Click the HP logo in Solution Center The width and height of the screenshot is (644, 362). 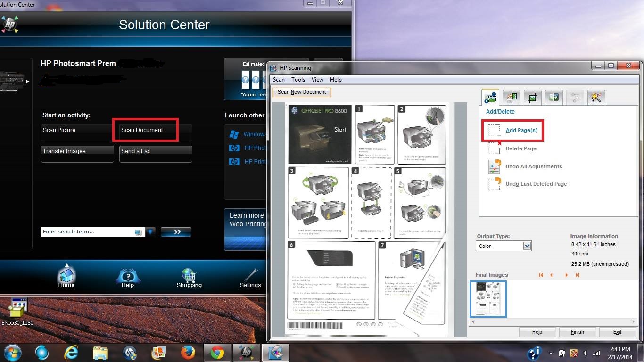coord(9,24)
